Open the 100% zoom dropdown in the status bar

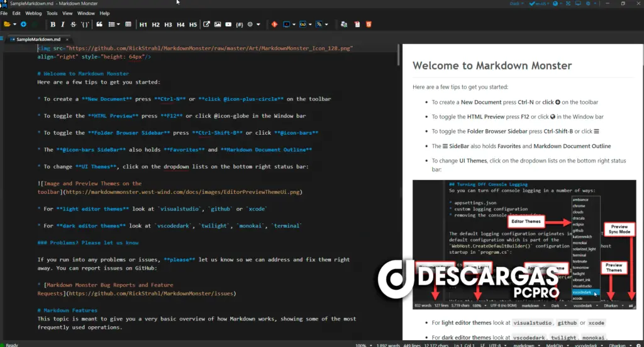coord(363,345)
